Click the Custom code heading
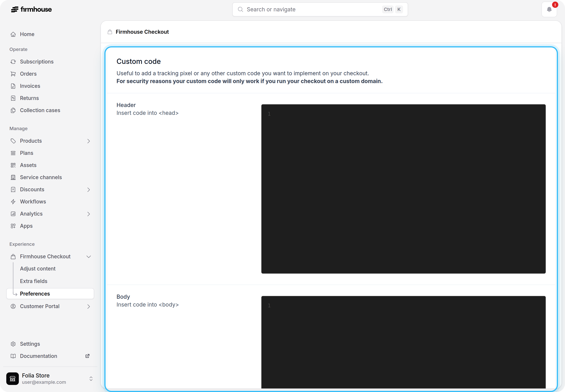The height and width of the screenshot is (392, 565). pos(139,61)
